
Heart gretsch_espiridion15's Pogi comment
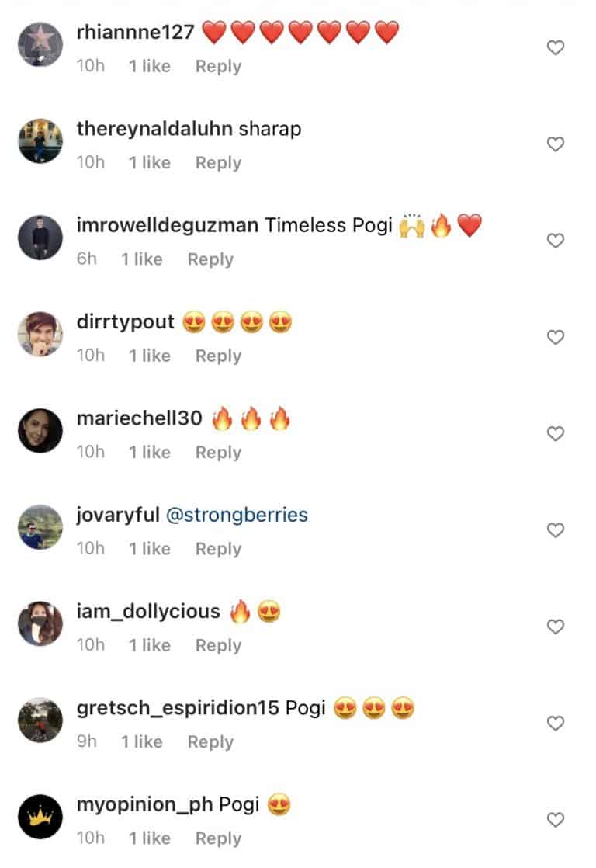pyautogui.click(x=555, y=724)
